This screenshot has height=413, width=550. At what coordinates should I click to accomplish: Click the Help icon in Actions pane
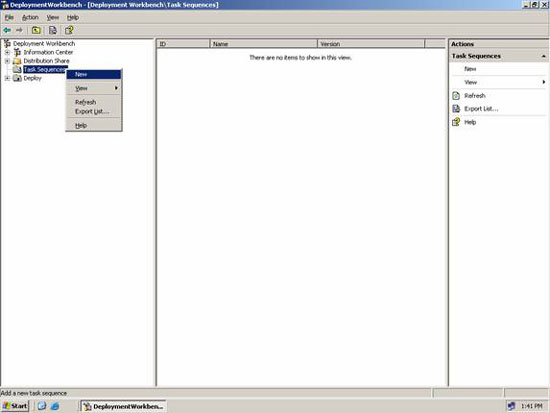(x=456, y=122)
